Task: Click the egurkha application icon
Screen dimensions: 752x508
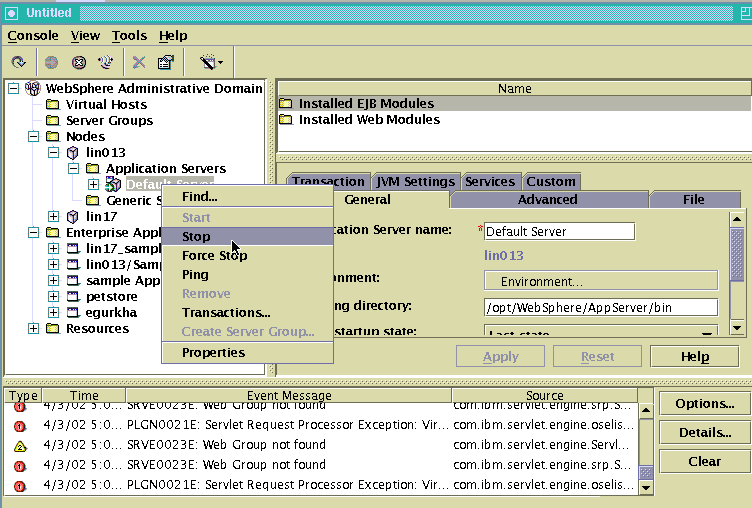Action: click(x=72, y=313)
